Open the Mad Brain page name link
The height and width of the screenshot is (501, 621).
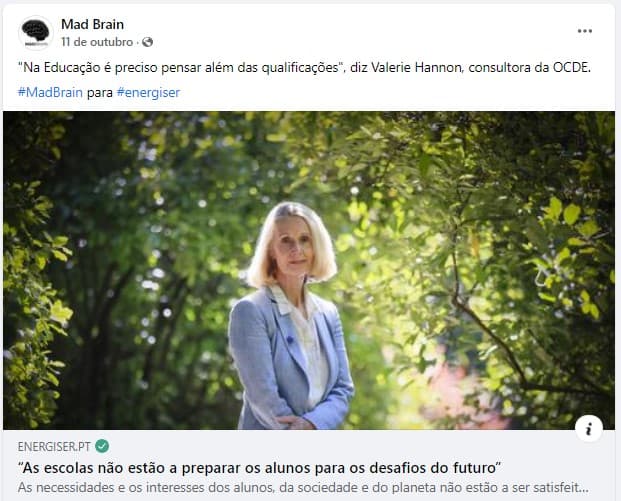(x=92, y=25)
